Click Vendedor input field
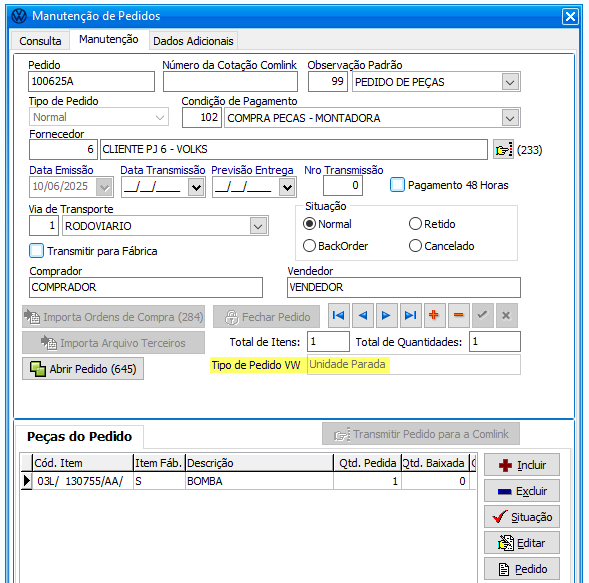589x583 pixels. 404,287
